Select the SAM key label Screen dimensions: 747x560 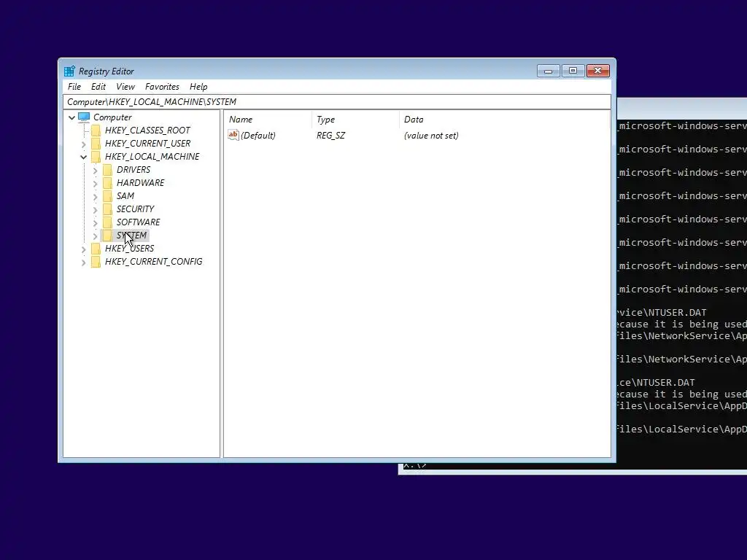point(125,195)
